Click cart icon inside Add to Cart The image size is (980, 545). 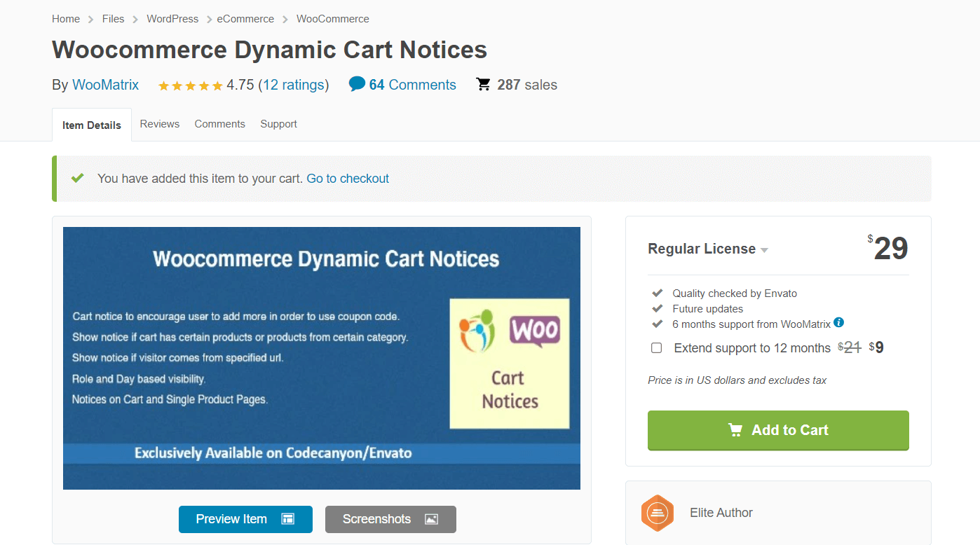[735, 430]
